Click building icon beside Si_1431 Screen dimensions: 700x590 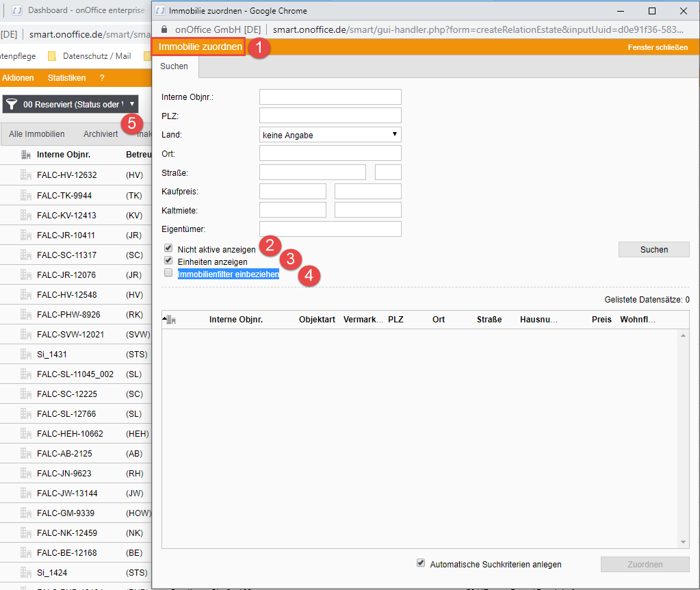click(x=26, y=355)
